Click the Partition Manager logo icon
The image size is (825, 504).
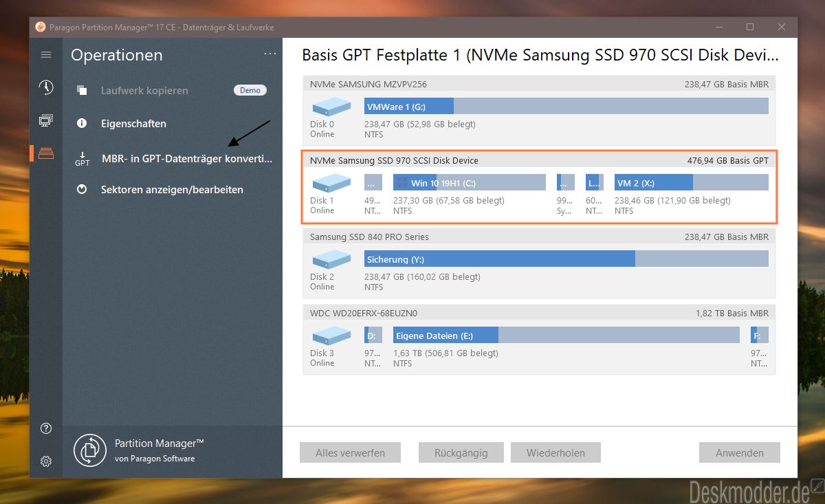(90, 450)
